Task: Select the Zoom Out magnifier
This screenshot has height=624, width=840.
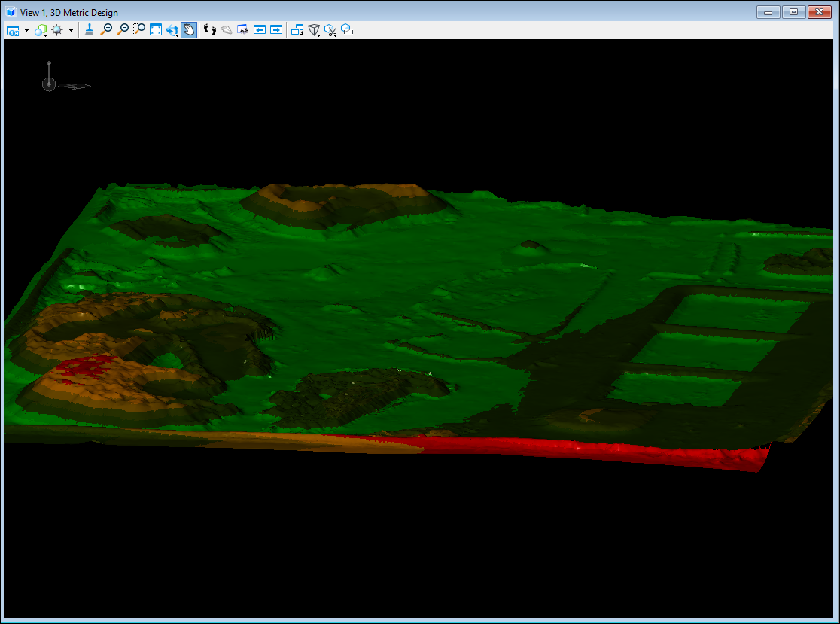Action: click(123, 30)
